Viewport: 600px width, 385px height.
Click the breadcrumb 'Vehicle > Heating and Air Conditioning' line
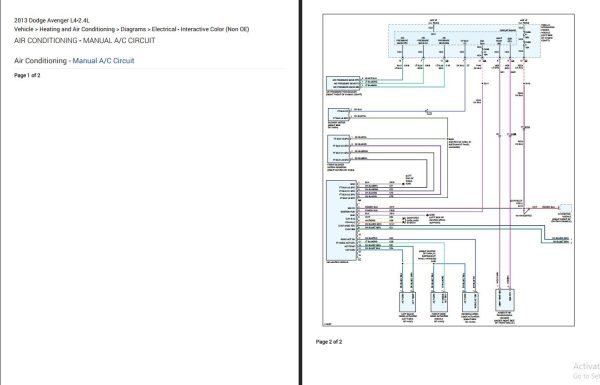click(x=132, y=29)
